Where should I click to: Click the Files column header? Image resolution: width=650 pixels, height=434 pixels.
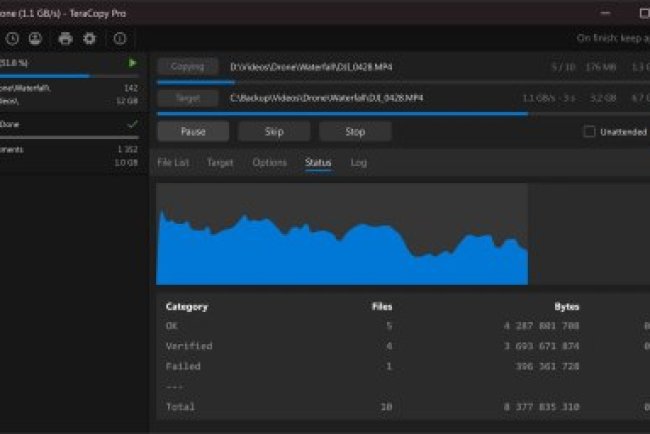[x=382, y=307]
